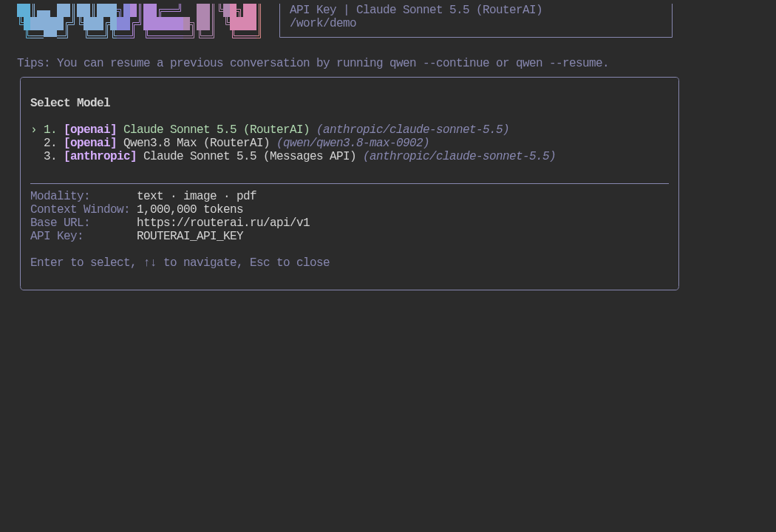Select model option 1 Claude Sonnet 5.5 (RouterAI)
This screenshot has height=532, width=776.
pos(270,129)
